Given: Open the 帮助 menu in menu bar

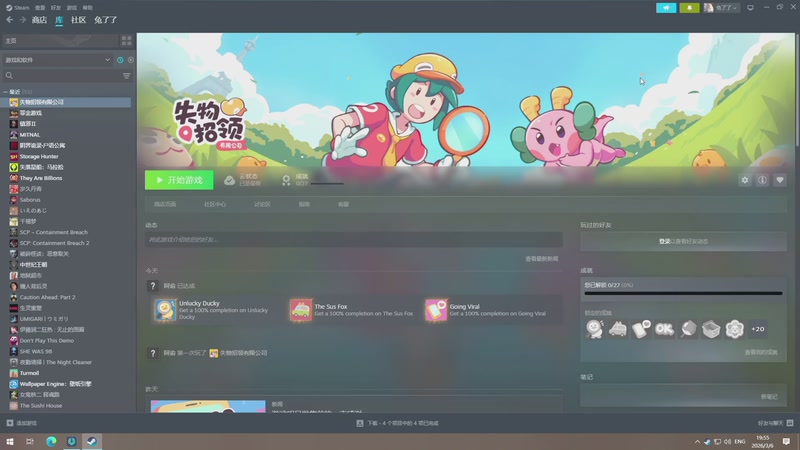Looking at the screenshot, I should click(x=88, y=8).
